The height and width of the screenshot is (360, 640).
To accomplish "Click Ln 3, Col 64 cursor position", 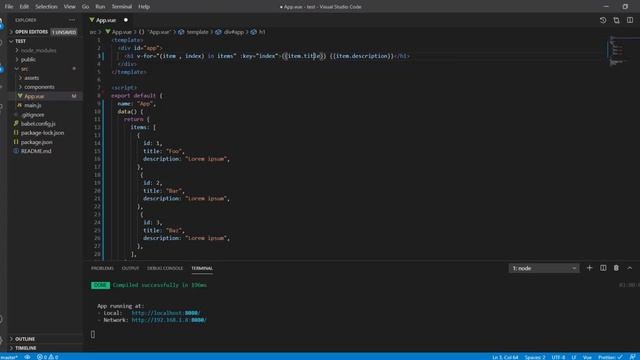I will click(505, 357).
